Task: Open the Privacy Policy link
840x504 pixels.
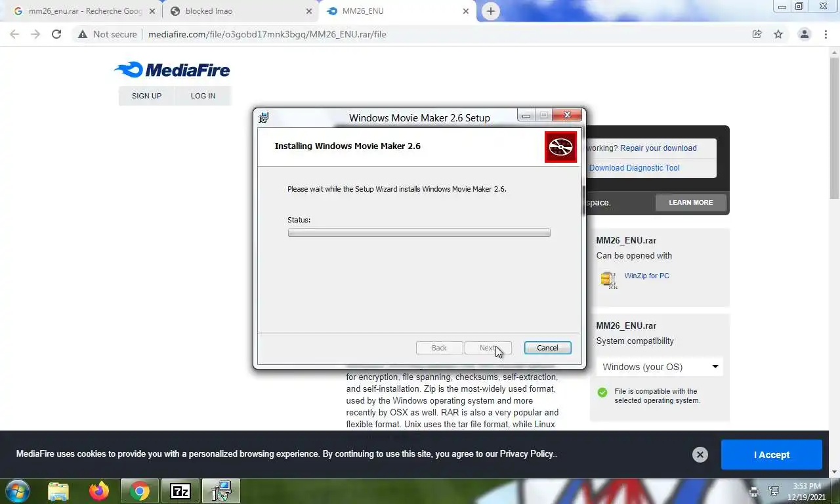Action: (527, 454)
